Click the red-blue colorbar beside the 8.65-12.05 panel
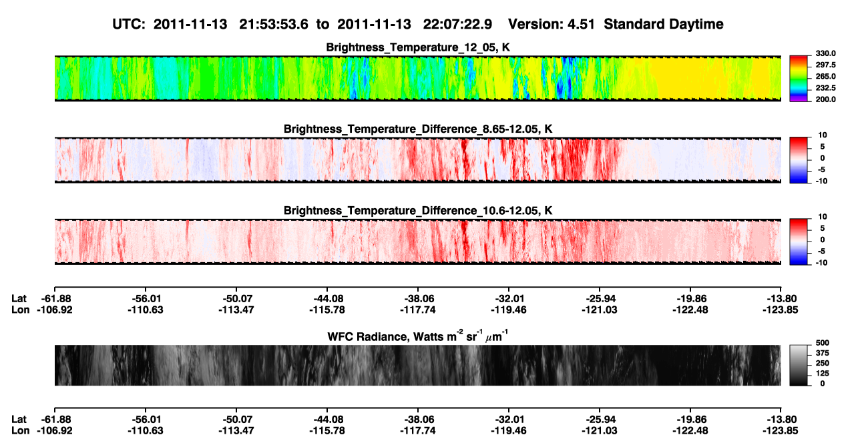This screenshot has height=445, width=868. click(x=799, y=159)
